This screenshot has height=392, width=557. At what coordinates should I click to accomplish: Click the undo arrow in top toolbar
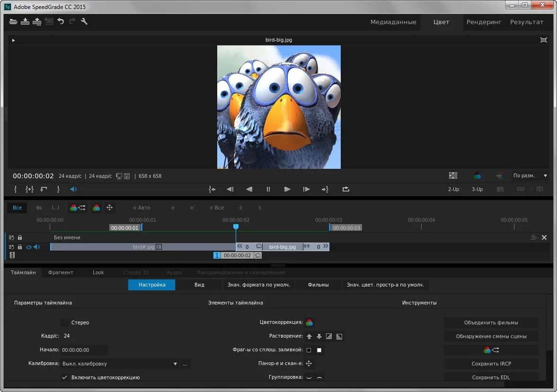click(61, 21)
